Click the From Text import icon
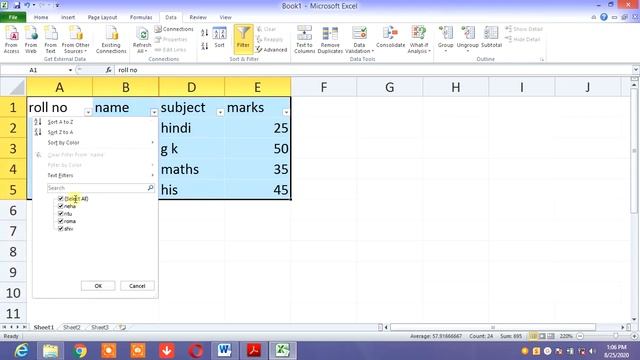The width and height of the screenshot is (640, 360). (50, 39)
